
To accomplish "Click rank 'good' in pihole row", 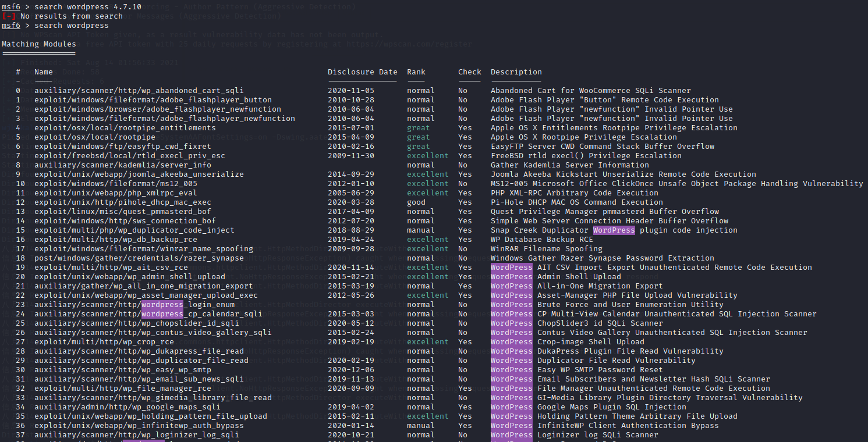I will pyautogui.click(x=416, y=202).
